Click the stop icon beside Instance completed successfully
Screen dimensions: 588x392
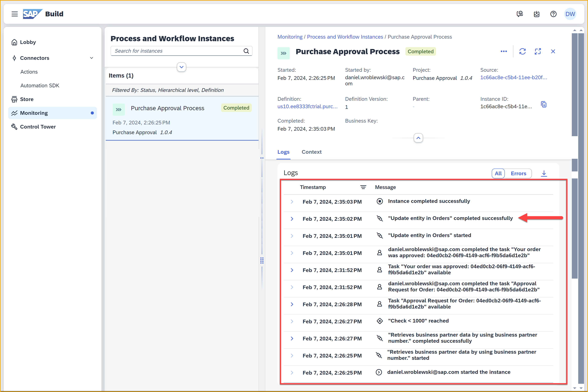[380, 201]
